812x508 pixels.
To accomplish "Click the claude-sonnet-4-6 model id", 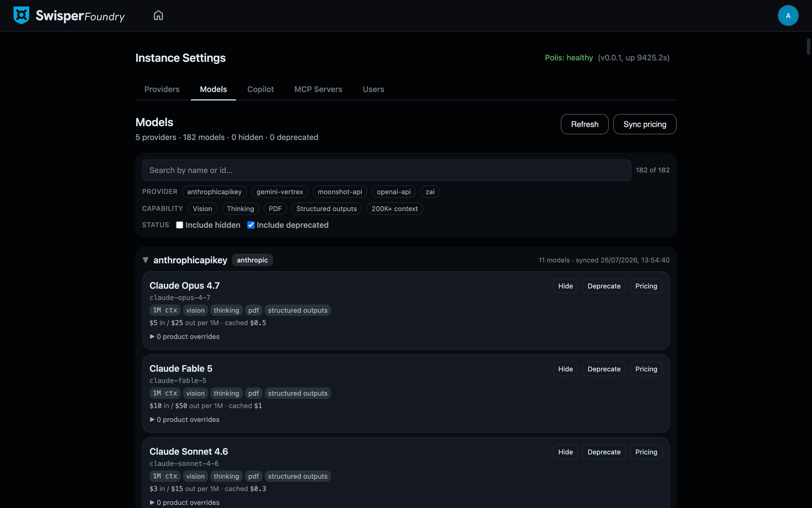I will pos(184,464).
